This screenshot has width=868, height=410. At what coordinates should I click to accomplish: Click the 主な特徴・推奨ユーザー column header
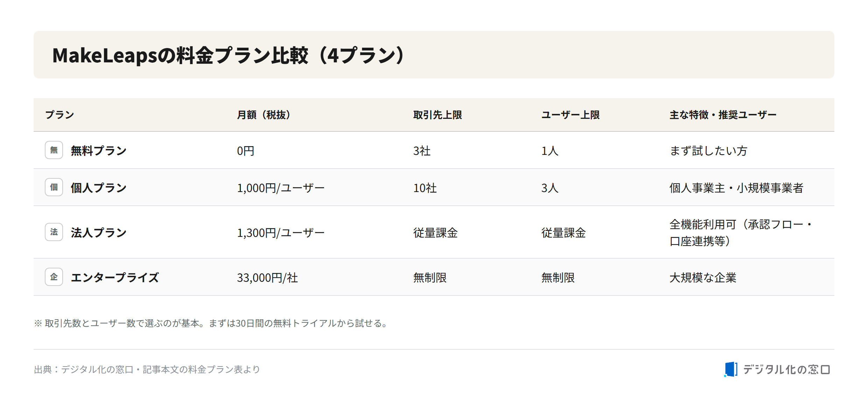tap(723, 115)
